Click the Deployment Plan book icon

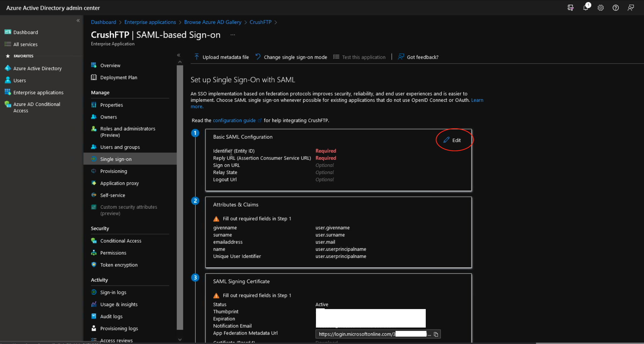tap(94, 77)
